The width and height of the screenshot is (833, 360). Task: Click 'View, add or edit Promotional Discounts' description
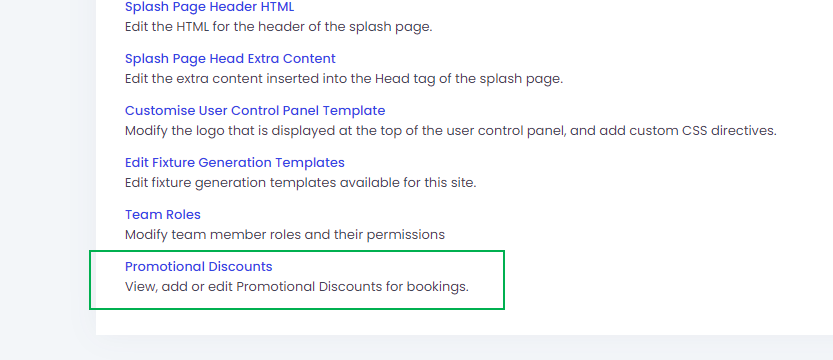(x=297, y=287)
